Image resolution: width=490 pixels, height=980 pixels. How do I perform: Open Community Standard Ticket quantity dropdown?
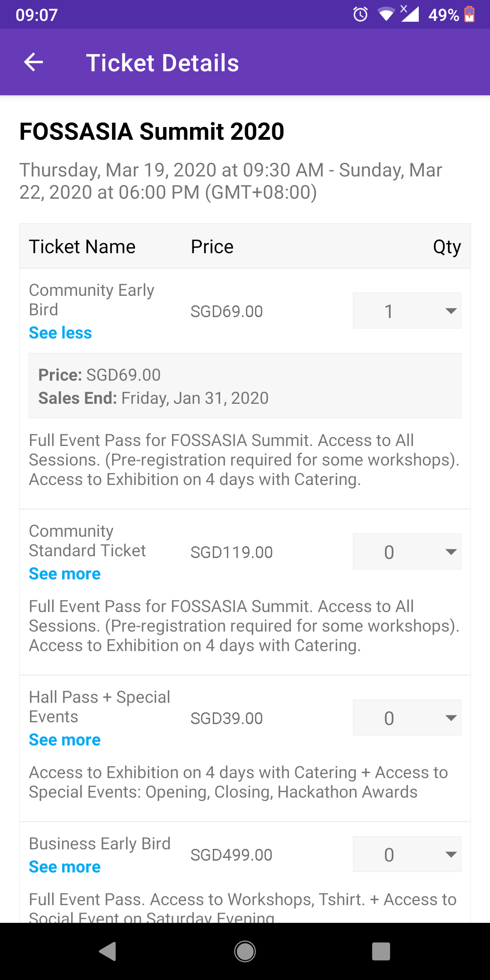[x=407, y=552]
